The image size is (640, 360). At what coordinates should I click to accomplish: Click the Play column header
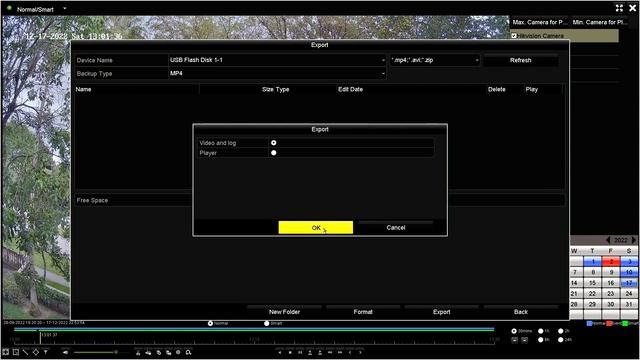(x=531, y=89)
